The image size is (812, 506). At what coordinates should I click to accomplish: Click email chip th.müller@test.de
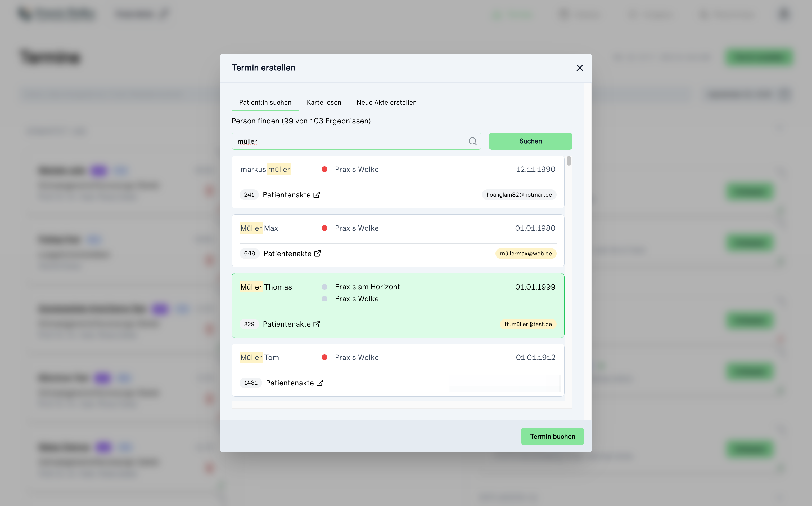pyautogui.click(x=528, y=324)
